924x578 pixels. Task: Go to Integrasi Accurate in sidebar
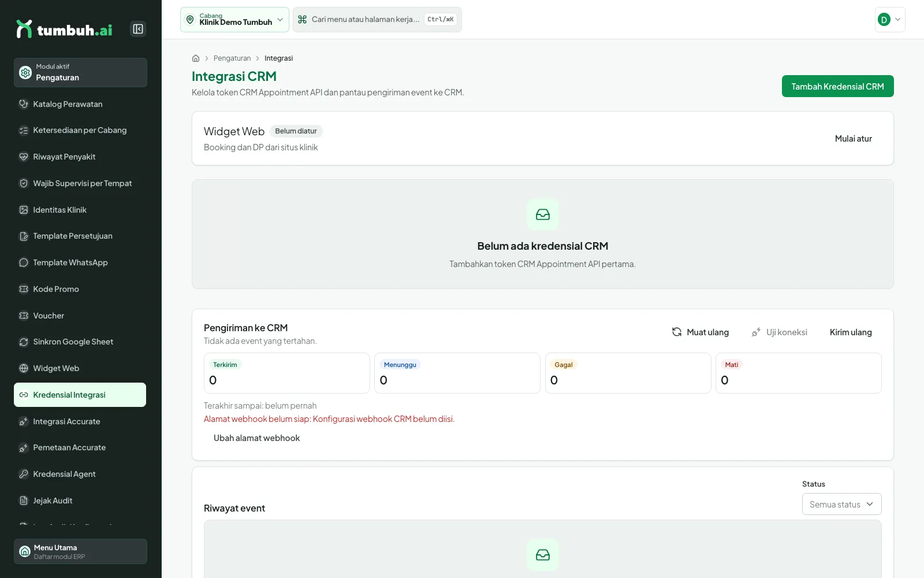(x=80, y=421)
